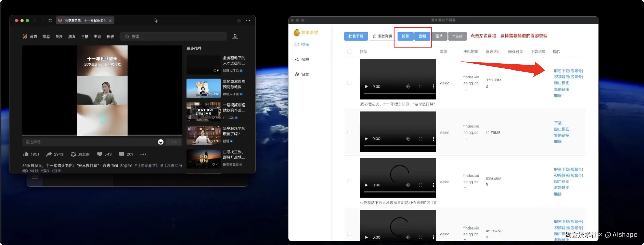Switch to the 生活 tab
This screenshot has width=644, height=245.
[97, 37]
